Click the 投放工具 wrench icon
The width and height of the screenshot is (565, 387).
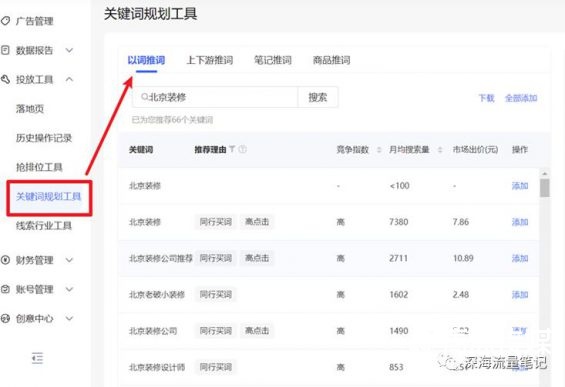tap(5, 79)
